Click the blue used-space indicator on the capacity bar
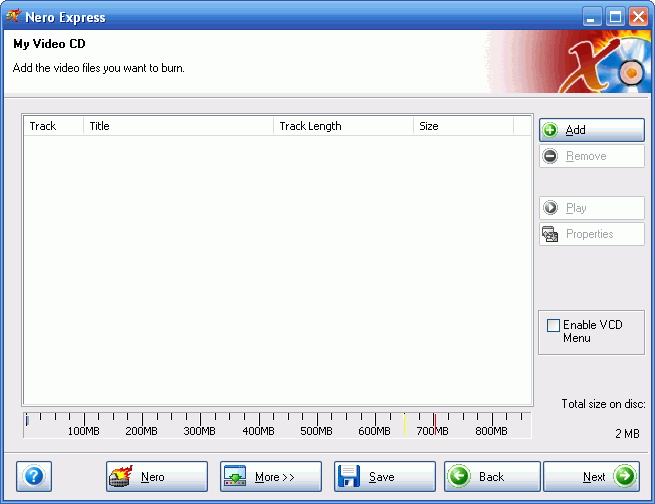The width and height of the screenshot is (655, 504). pyautogui.click(x=27, y=420)
